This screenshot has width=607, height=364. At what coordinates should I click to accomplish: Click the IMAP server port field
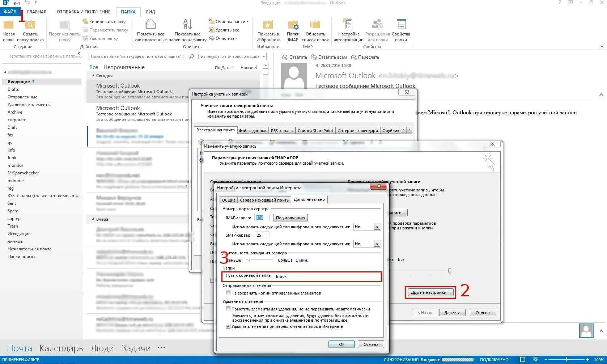pos(262,217)
